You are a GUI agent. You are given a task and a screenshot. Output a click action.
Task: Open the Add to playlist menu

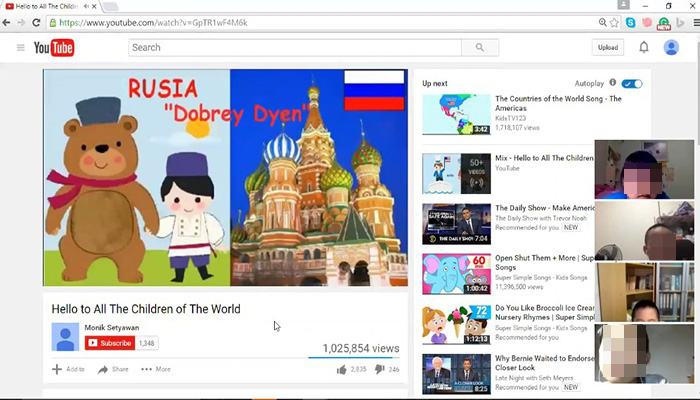pos(68,369)
